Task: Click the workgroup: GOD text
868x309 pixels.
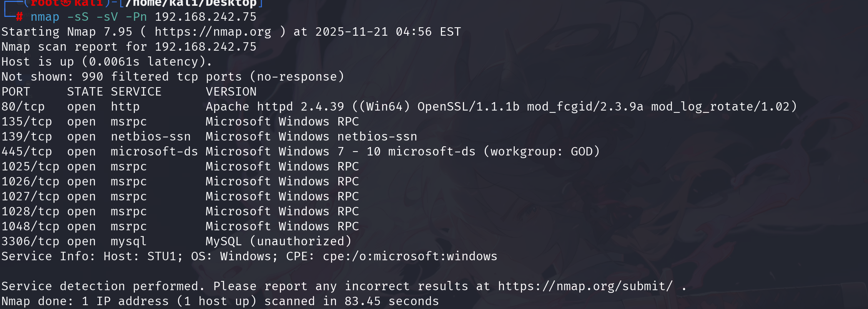Action: pos(541,152)
